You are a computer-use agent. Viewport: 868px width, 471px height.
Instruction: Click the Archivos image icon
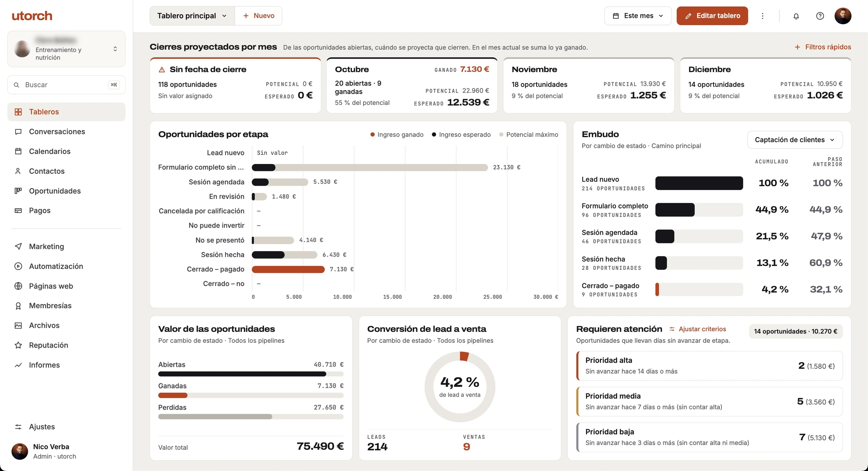(x=18, y=325)
